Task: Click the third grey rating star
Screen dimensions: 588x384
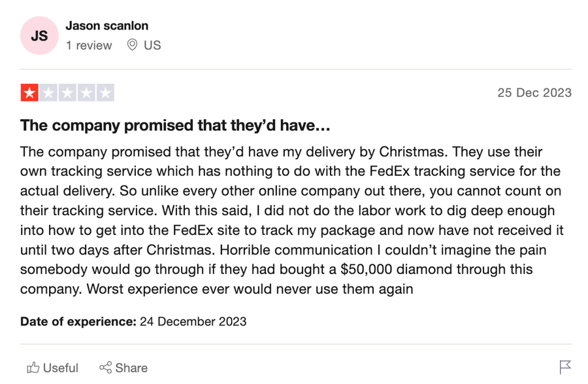Action: coord(67,93)
